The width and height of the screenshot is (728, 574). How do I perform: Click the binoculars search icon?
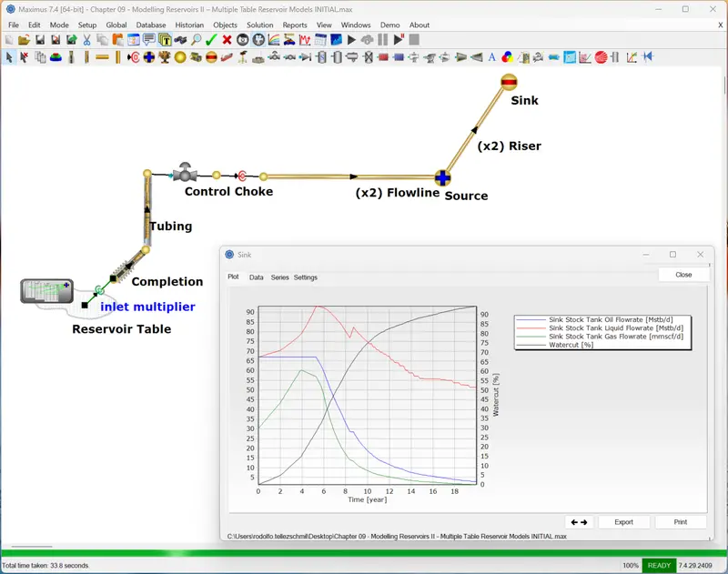click(180, 39)
